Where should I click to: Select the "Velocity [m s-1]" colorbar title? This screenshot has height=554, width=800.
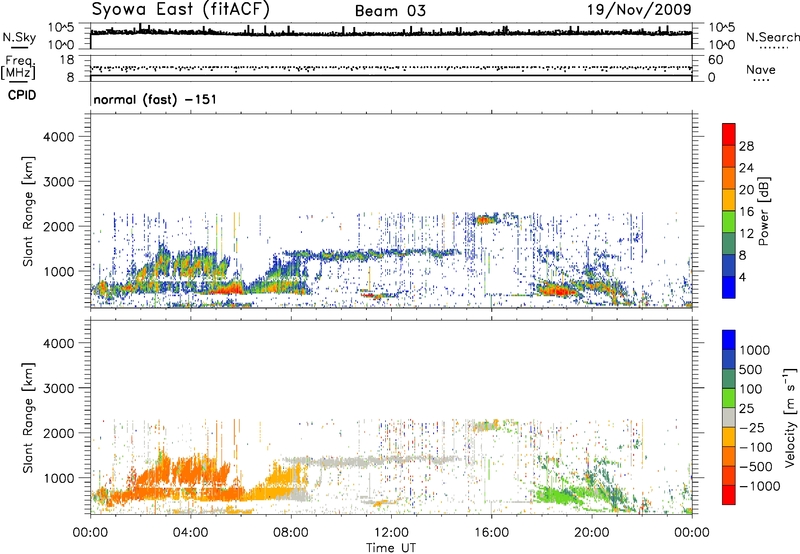[x=790, y=417]
